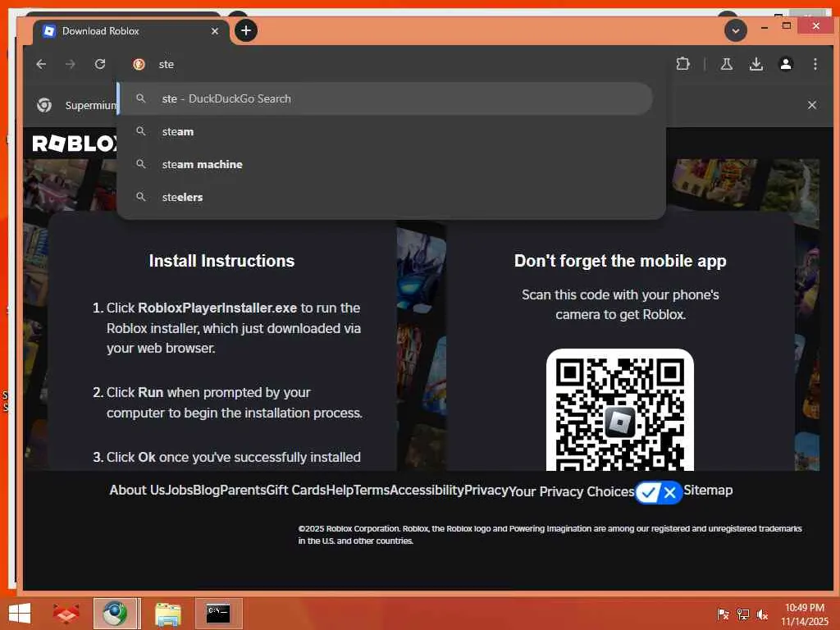The width and height of the screenshot is (840, 630).
Task: Click the Roblox logo
Action: (x=75, y=143)
